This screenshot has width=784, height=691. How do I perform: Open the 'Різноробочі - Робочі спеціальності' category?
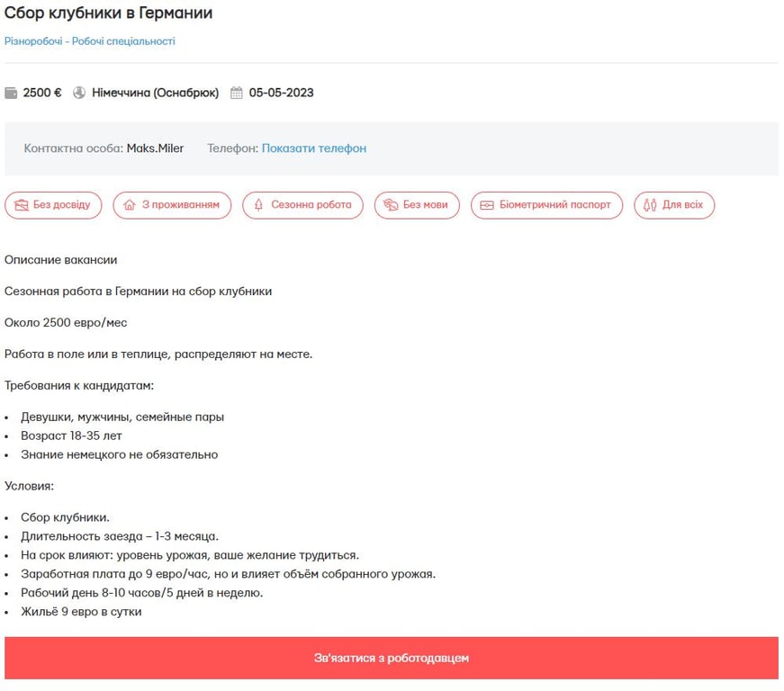pyautogui.click(x=91, y=41)
